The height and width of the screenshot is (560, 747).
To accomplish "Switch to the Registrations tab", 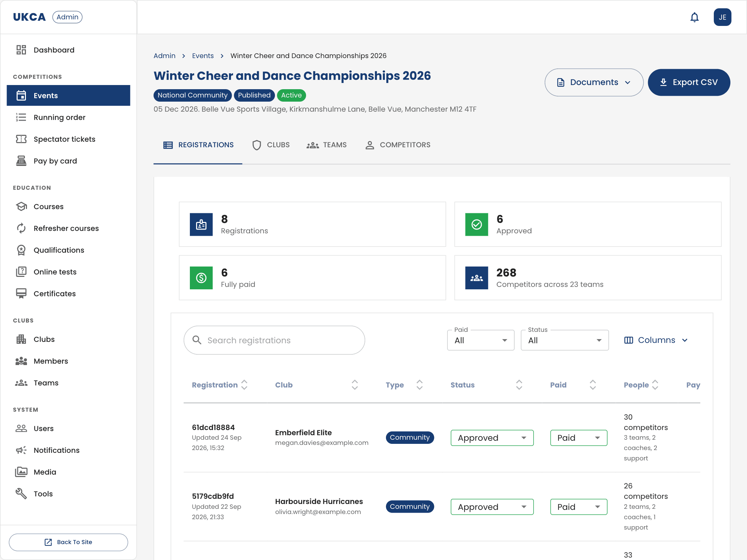I will tap(198, 145).
